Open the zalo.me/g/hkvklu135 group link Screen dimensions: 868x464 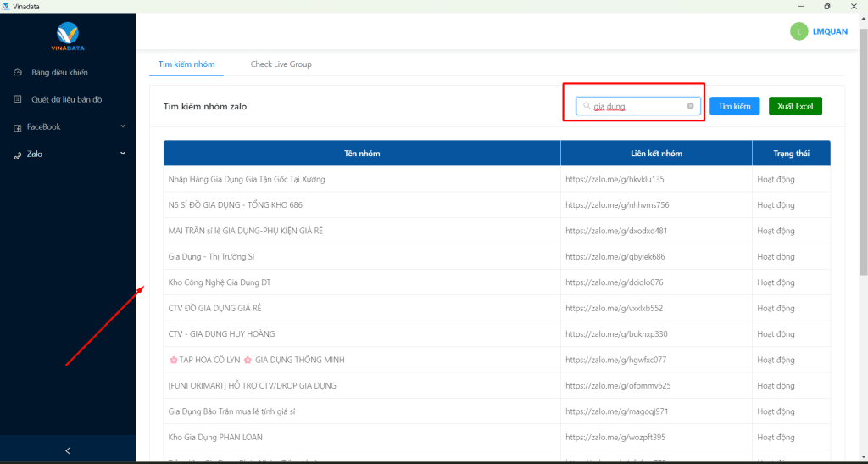pyautogui.click(x=615, y=179)
